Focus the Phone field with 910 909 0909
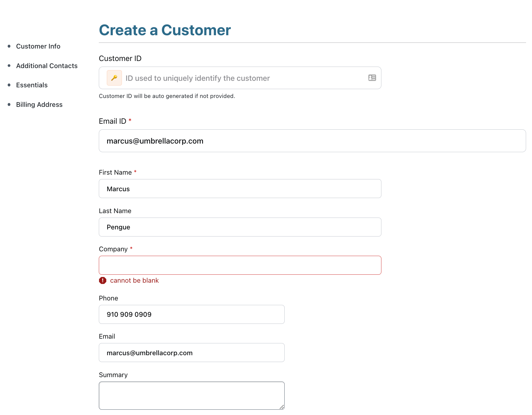Screen dimensions: 532x415 click(191, 314)
